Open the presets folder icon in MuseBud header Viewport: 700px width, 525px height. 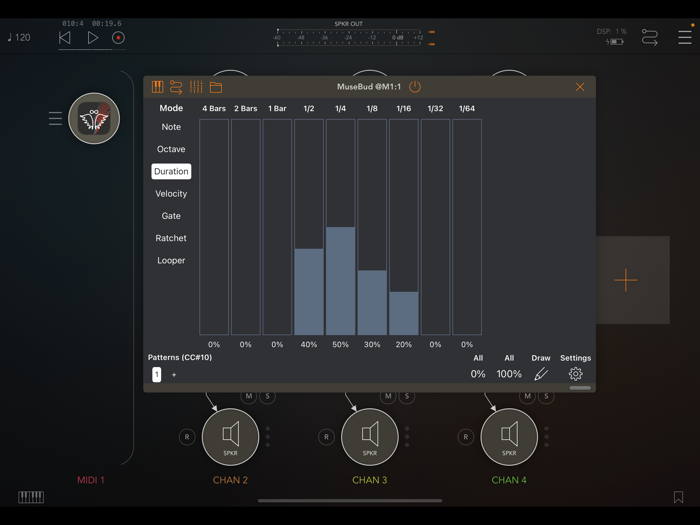coord(216,87)
